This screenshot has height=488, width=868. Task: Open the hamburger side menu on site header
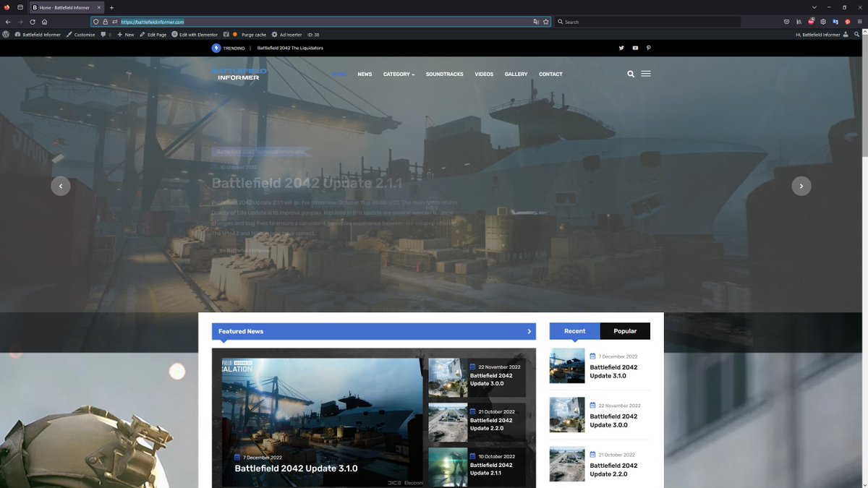(646, 74)
